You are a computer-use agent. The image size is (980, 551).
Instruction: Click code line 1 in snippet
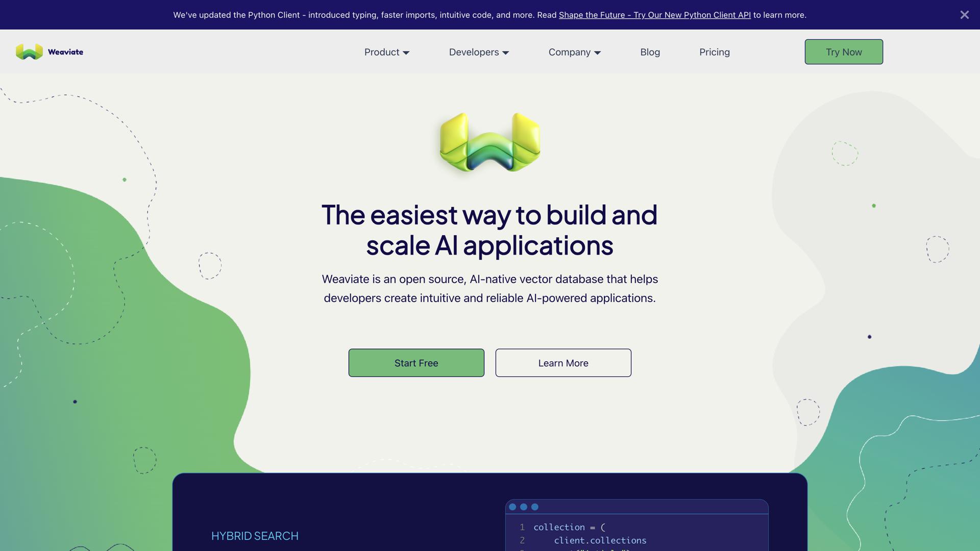[569, 527]
